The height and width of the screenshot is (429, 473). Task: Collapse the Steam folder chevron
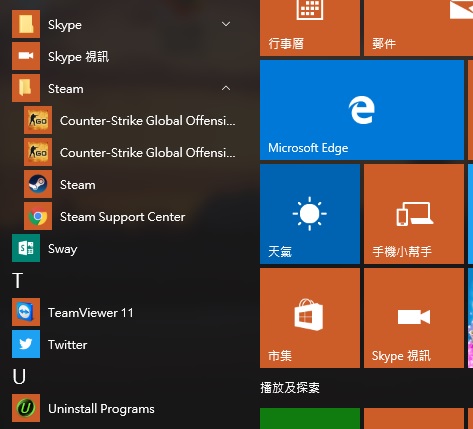[x=226, y=88]
